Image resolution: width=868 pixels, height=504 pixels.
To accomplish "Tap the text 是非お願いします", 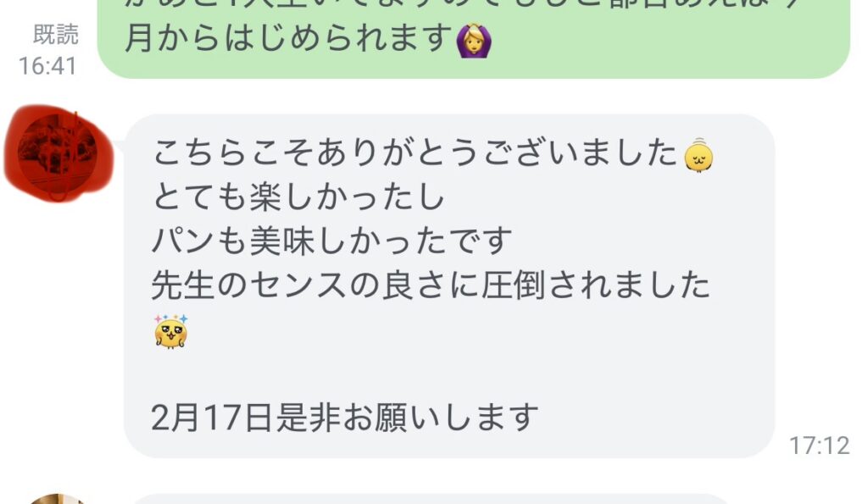I will pos(407,418).
